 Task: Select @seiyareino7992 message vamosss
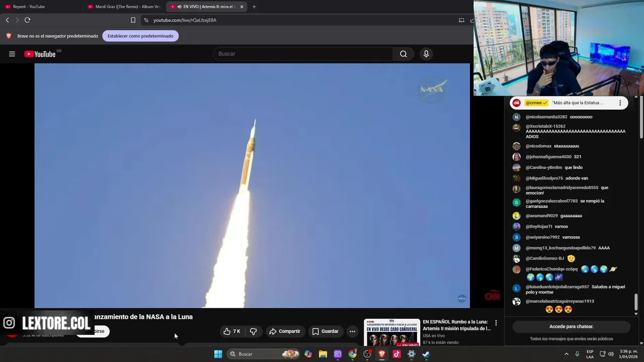pos(552,237)
